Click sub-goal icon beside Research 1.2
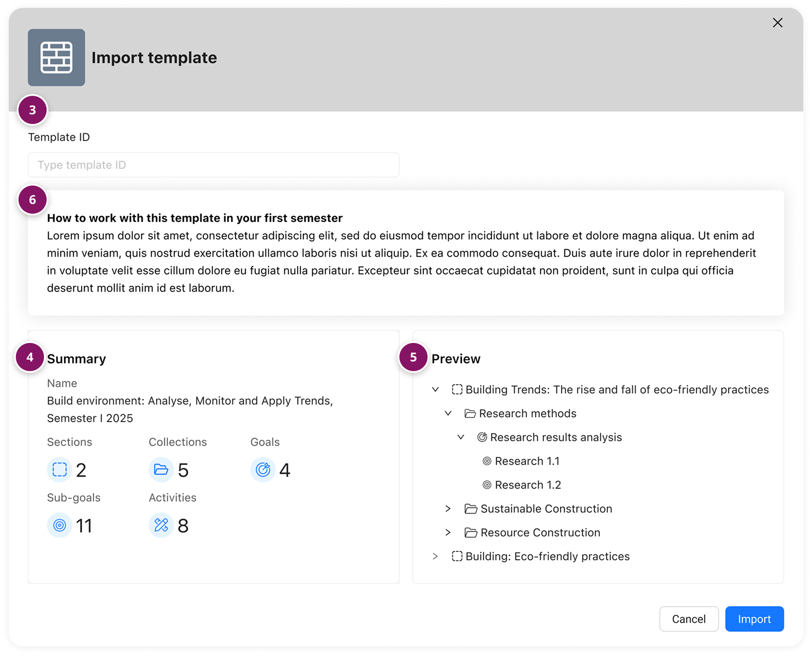Screen dimensions: 812x656 click(487, 485)
